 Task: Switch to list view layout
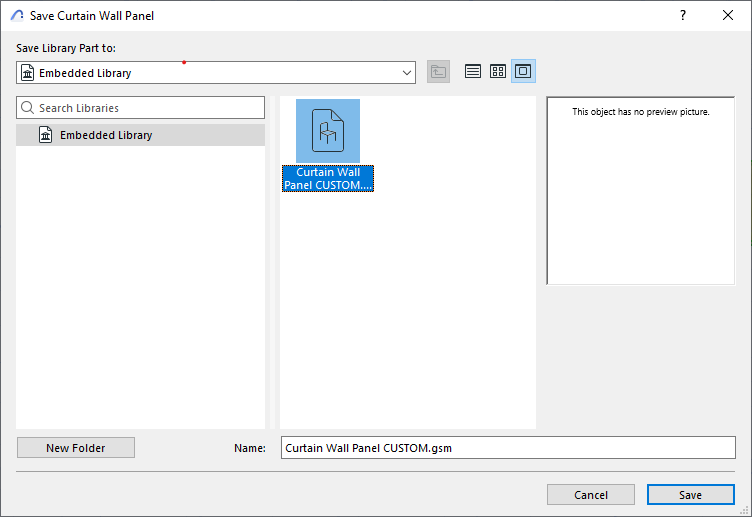point(473,72)
